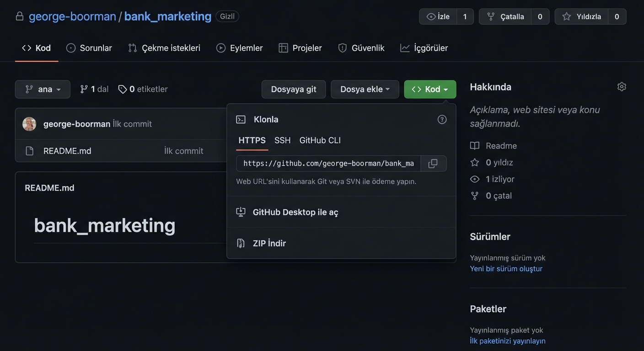Click the README.md file icon

pyautogui.click(x=29, y=150)
